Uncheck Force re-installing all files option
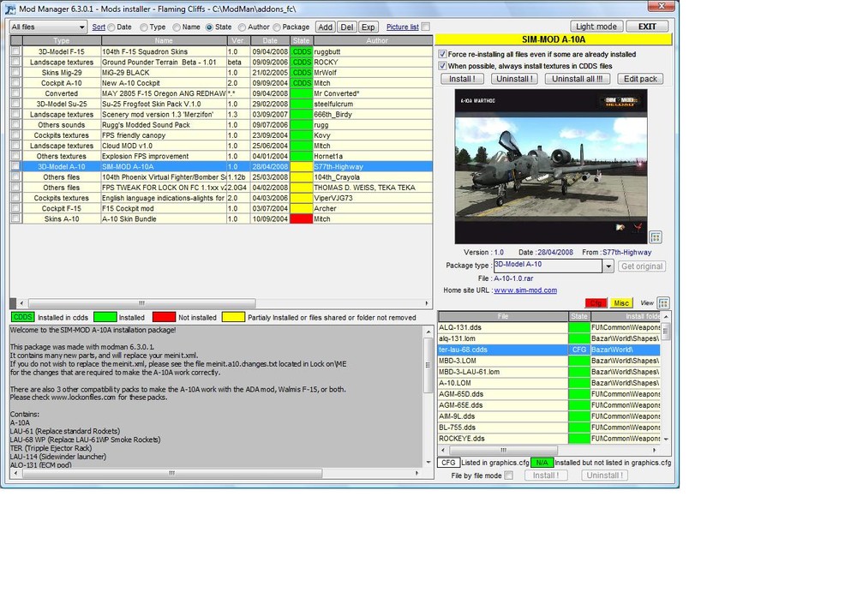857x616 pixels. pyautogui.click(x=443, y=54)
